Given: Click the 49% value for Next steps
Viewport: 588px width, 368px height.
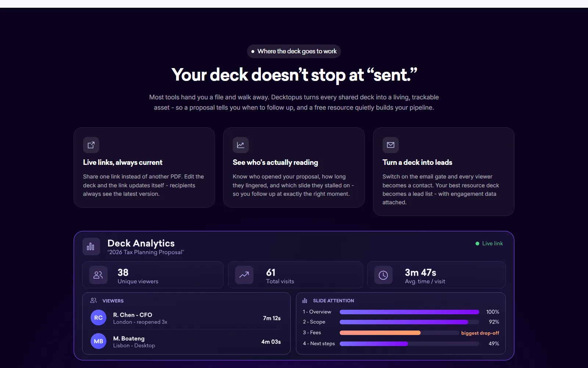Looking at the screenshot, I should pyautogui.click(x=494, y=344).
